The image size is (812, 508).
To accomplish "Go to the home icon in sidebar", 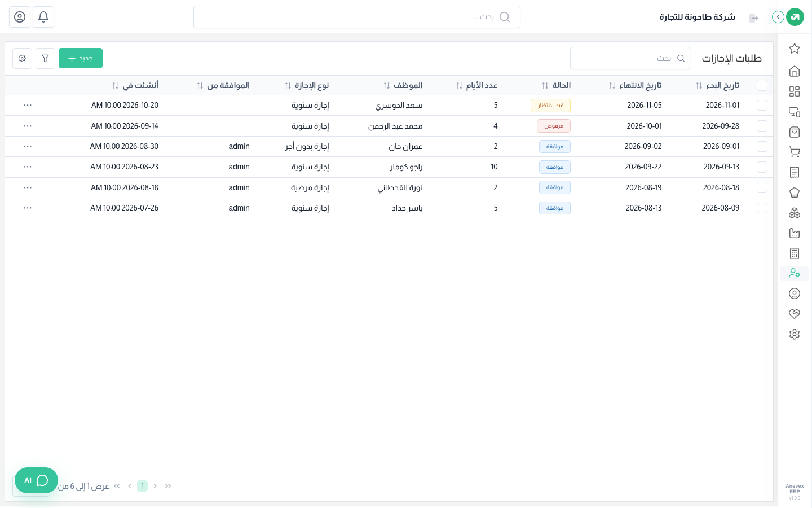I will (x=795, y=71).
